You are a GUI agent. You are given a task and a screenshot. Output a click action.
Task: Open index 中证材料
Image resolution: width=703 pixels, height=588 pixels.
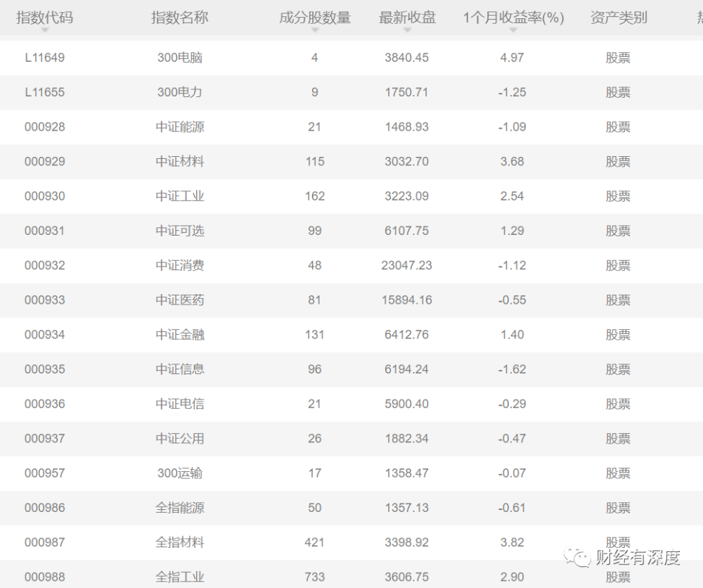(x=180, y=162)
